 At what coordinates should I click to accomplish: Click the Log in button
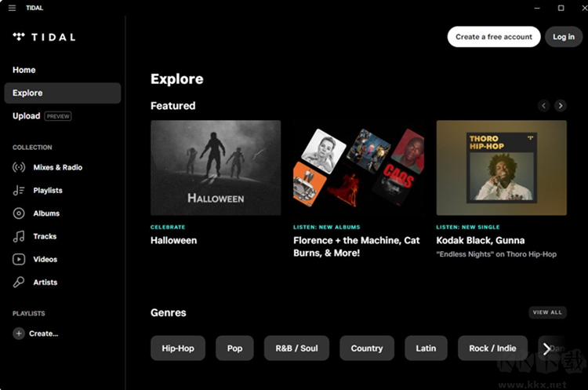coord(563,37)
